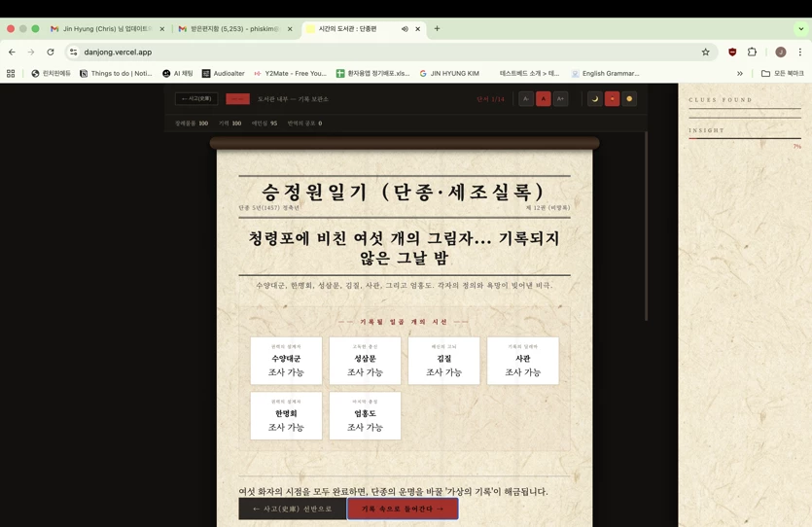Open a new browser tab
812x527 pixels.
point(437,28)
